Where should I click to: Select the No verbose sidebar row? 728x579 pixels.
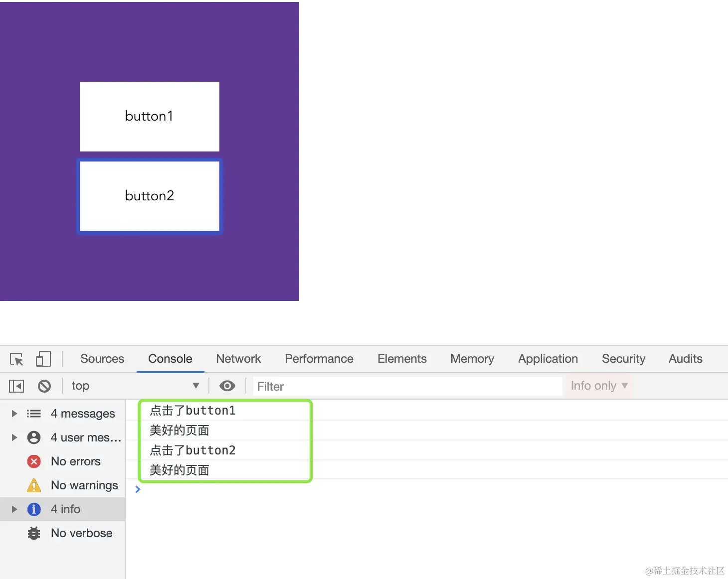(x=62, y=533)
